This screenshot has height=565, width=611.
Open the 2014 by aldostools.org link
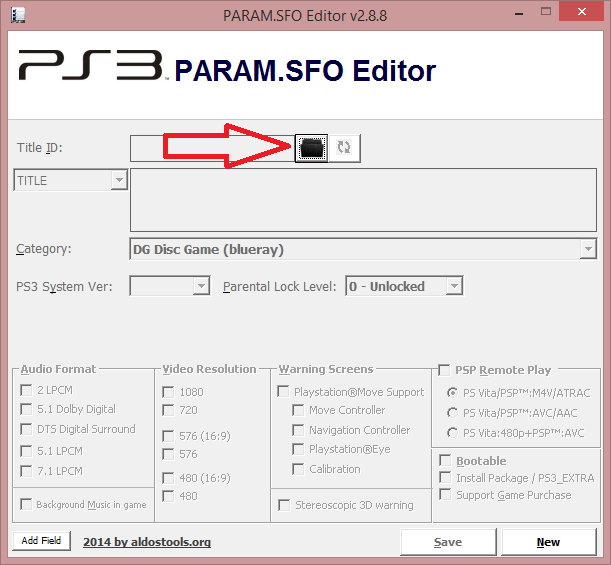[147, 542]
